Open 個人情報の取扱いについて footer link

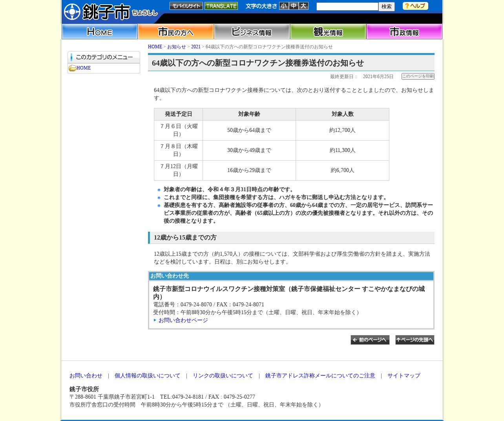pyautogui.click(x=148, y=376)
